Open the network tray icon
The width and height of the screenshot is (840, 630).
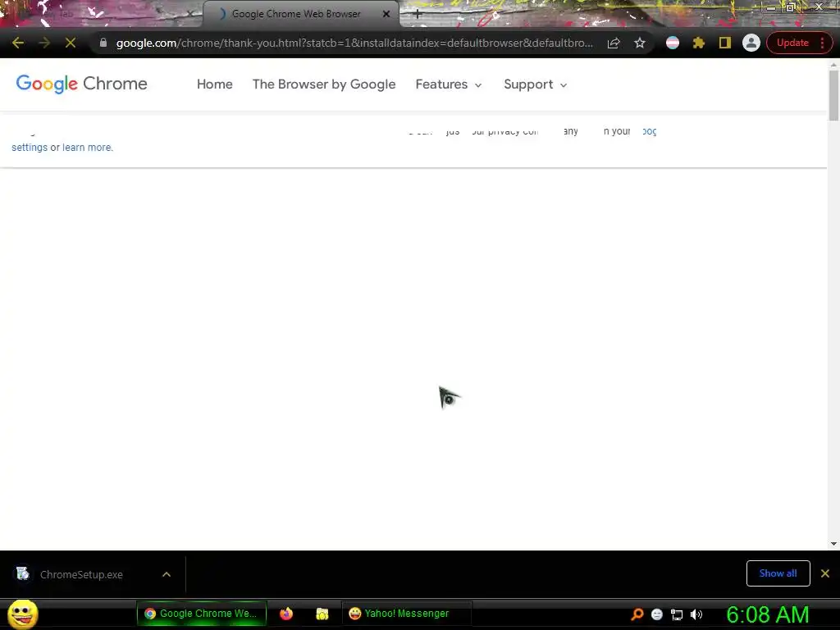(x=677, y=614)
